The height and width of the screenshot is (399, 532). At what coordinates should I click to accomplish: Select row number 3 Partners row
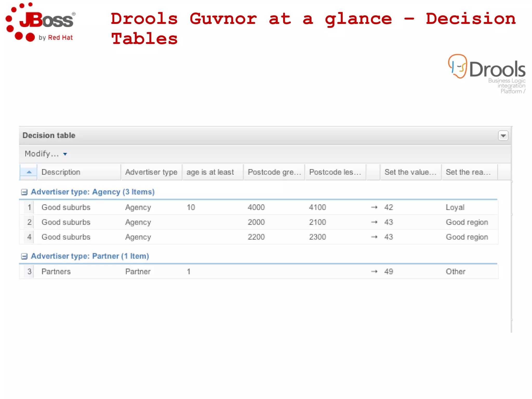coord(29,272)
